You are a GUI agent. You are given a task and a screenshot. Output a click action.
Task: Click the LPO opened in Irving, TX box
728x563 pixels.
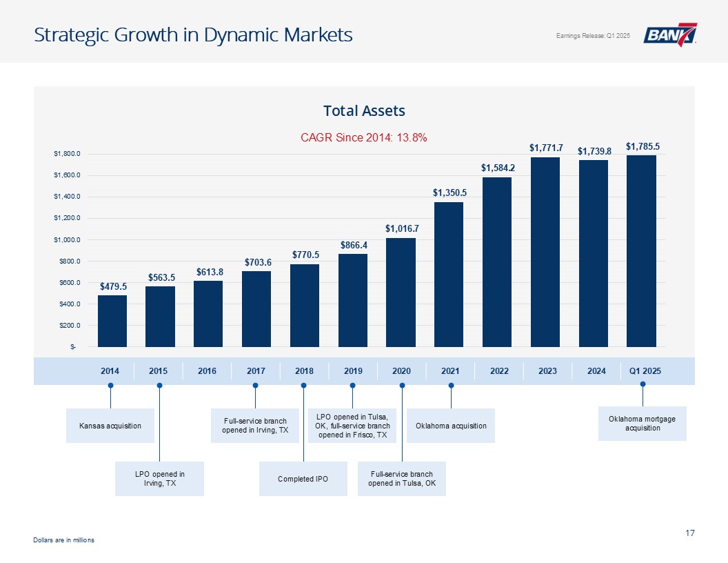tap(159, 479)
